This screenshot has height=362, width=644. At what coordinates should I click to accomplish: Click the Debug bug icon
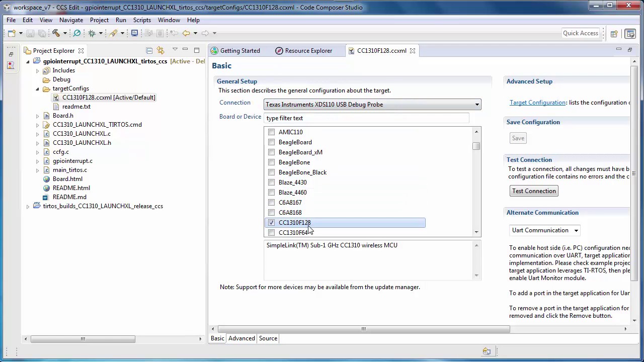click(92, 33)
